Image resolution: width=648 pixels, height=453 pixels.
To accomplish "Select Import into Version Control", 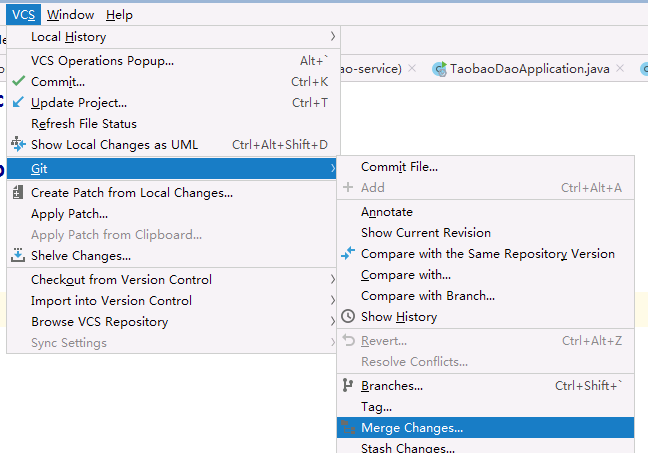I will 172,300.
